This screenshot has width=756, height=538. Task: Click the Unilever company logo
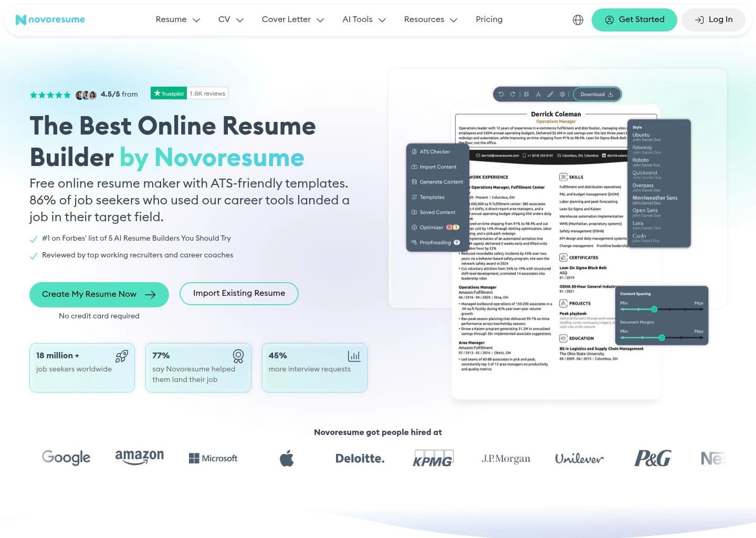[x=580, y=459]
